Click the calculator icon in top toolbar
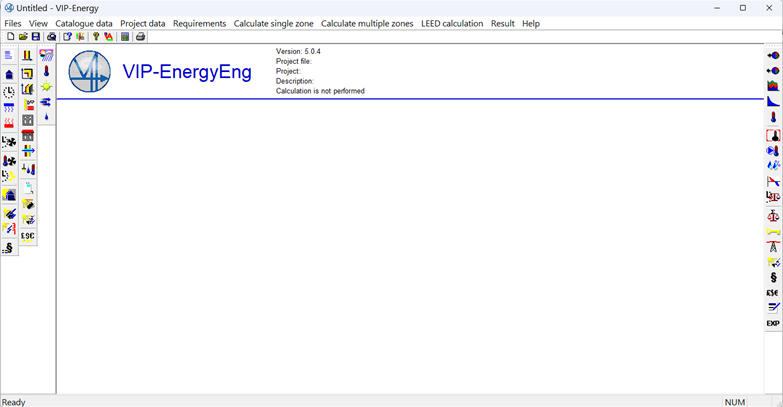 tap(125, 37)
